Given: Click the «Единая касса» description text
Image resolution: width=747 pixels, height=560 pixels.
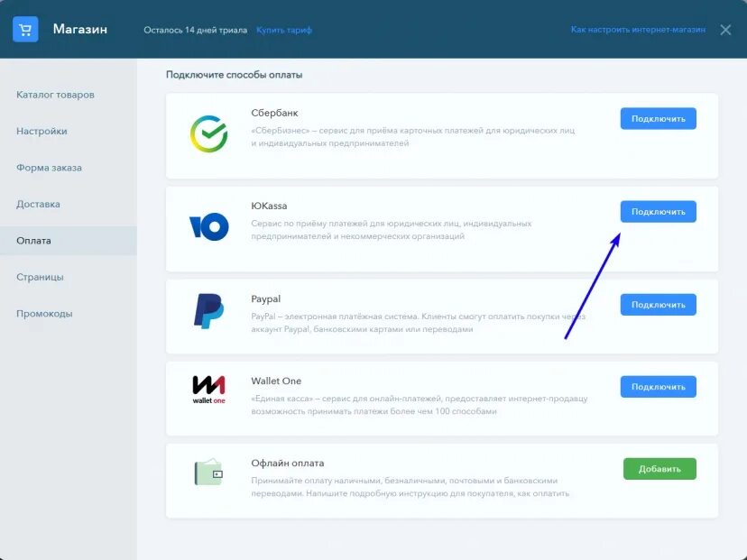Looking at the screenshot, I should [x=420, y=405].
